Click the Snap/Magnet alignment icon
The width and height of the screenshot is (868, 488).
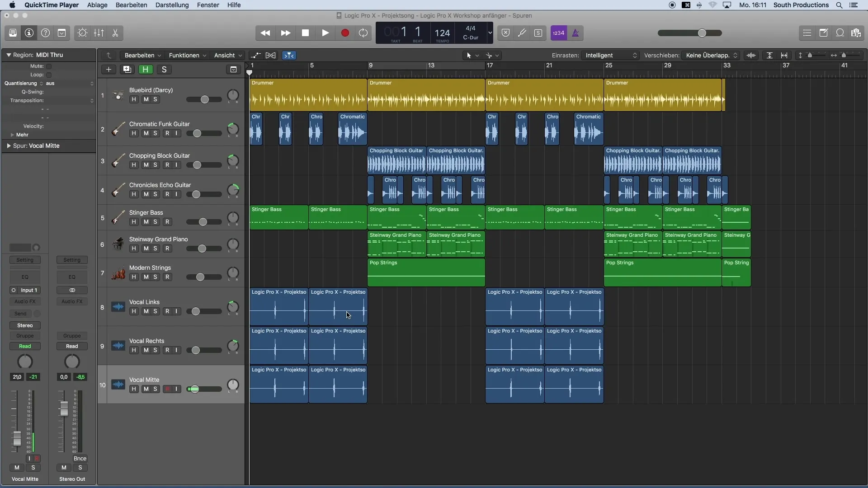(289, 55)
